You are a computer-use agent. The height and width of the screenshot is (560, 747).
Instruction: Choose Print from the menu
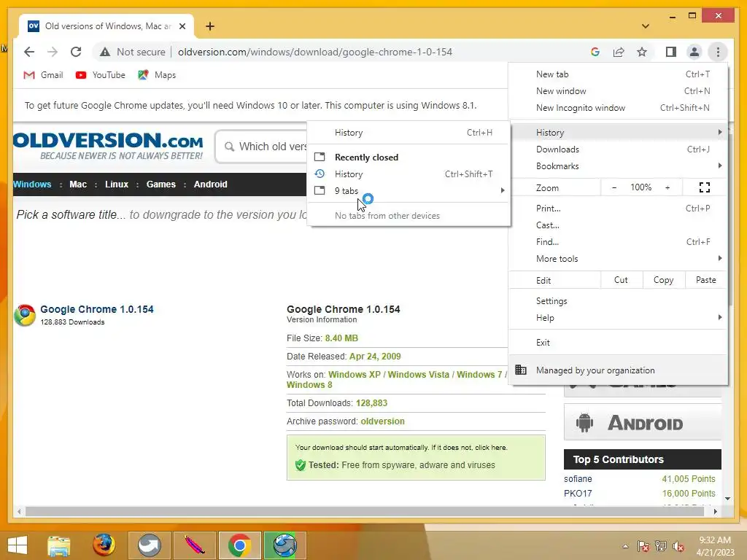tap(618, 208)
